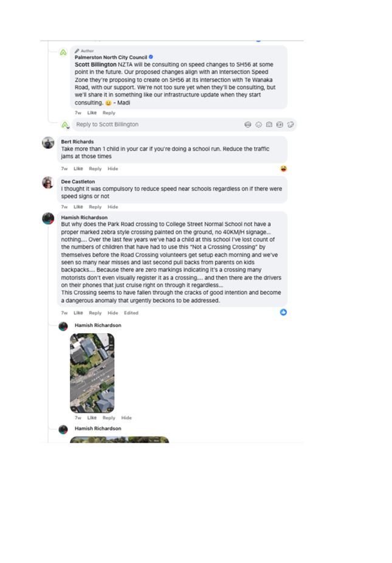Hide Dee Castleton's comment
Screen dimensions: 392x563
click(112, 207)
